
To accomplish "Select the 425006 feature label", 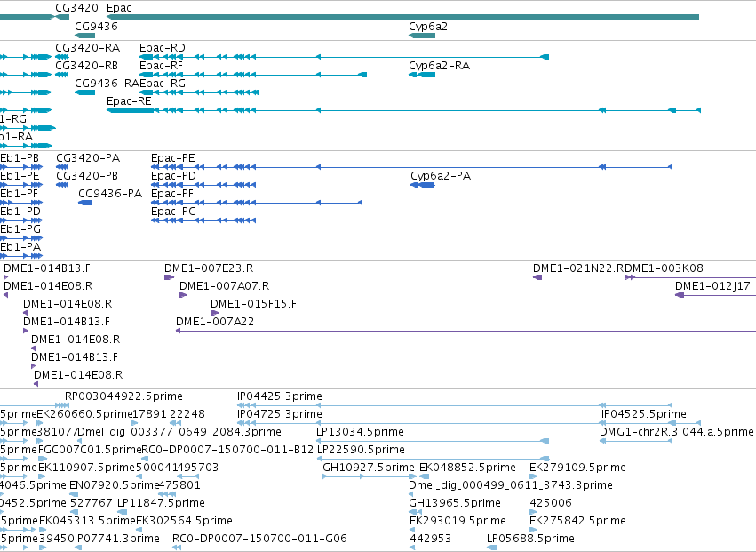I will [551, 503].
